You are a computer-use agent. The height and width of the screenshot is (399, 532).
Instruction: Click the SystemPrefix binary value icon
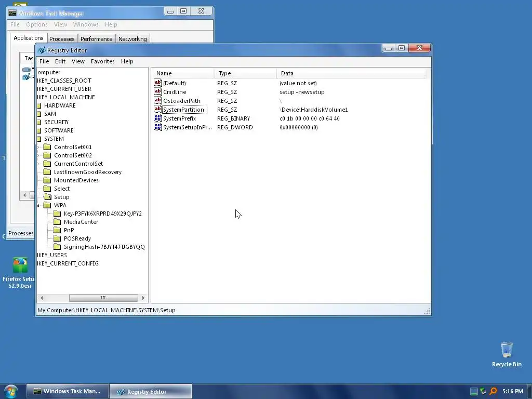click(x=158, y=118)
